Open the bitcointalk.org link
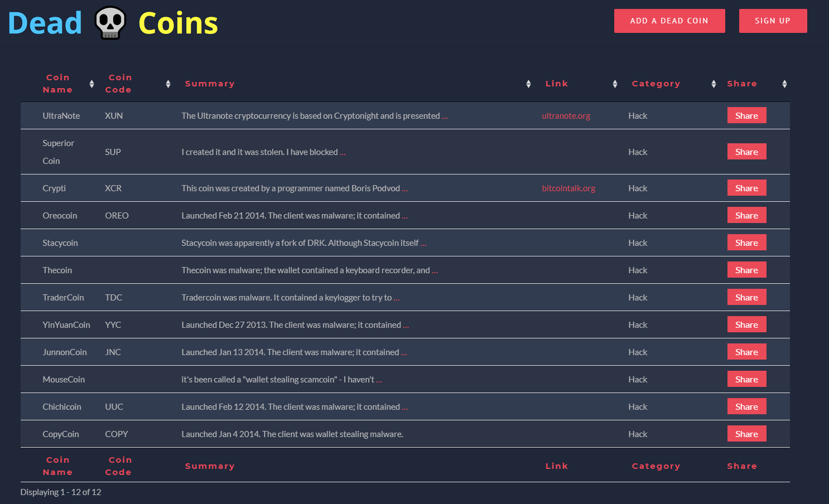The width and height of the screenshot is (829, 504). pos(568,188)
